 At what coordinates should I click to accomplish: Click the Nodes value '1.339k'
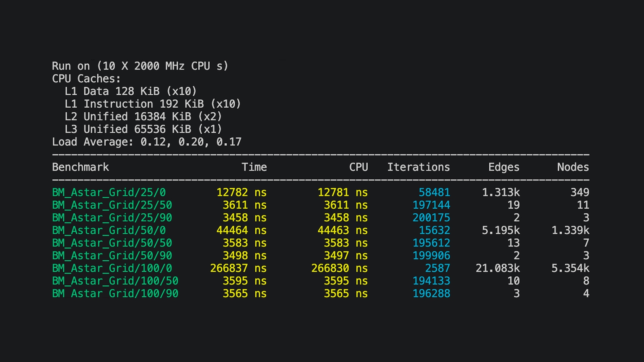(x=570, y=230)
